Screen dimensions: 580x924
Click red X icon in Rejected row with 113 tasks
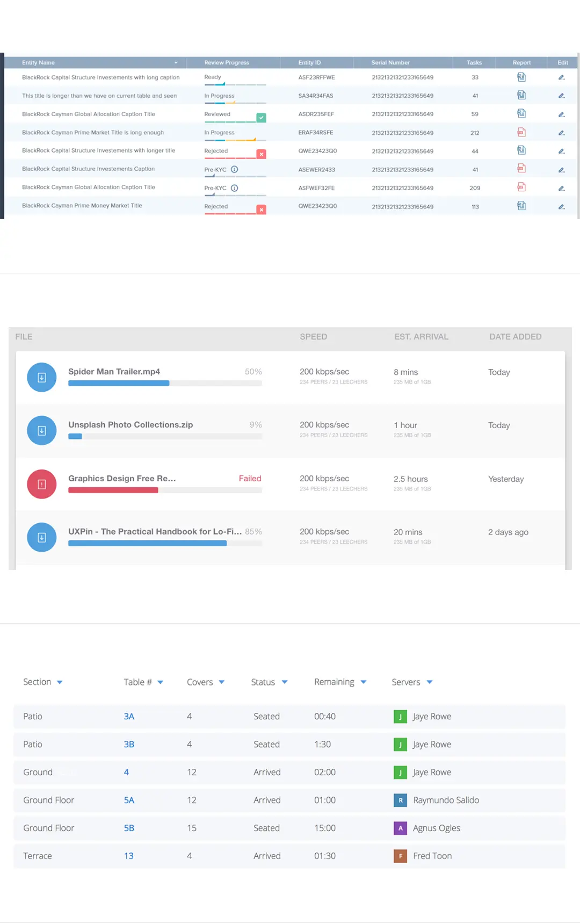coord(262,210)
